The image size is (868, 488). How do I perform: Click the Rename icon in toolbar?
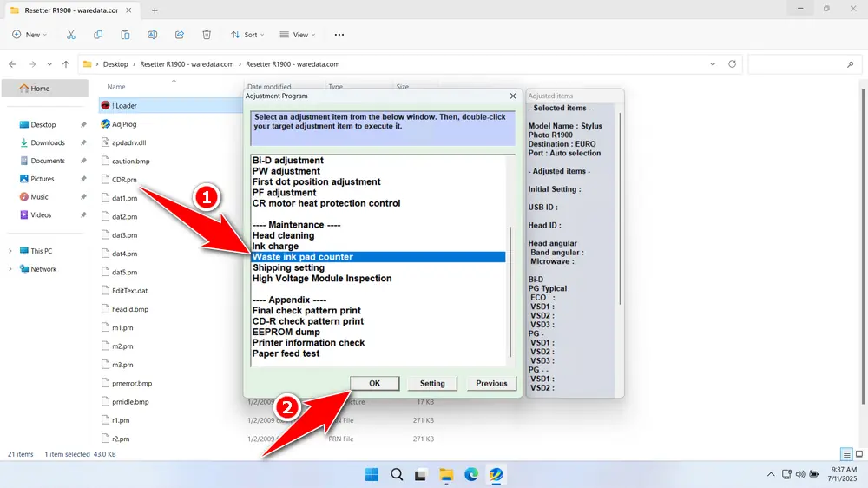point(153,35)
